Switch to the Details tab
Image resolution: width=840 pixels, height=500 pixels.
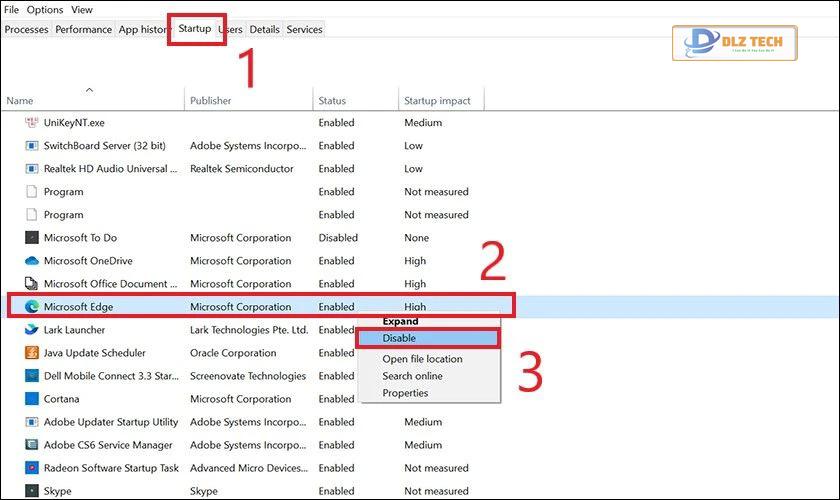pos(265,29)
